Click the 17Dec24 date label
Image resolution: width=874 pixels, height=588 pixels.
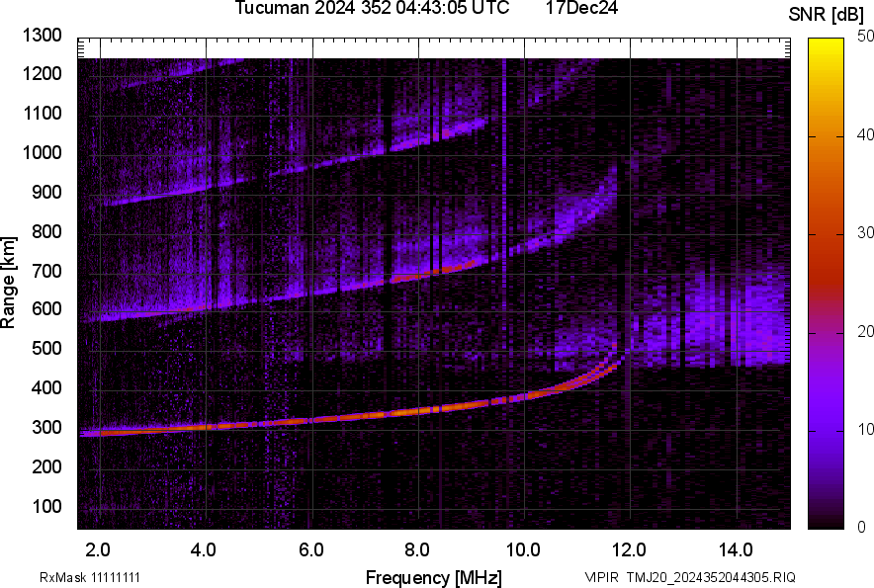[x=581, y=8]
